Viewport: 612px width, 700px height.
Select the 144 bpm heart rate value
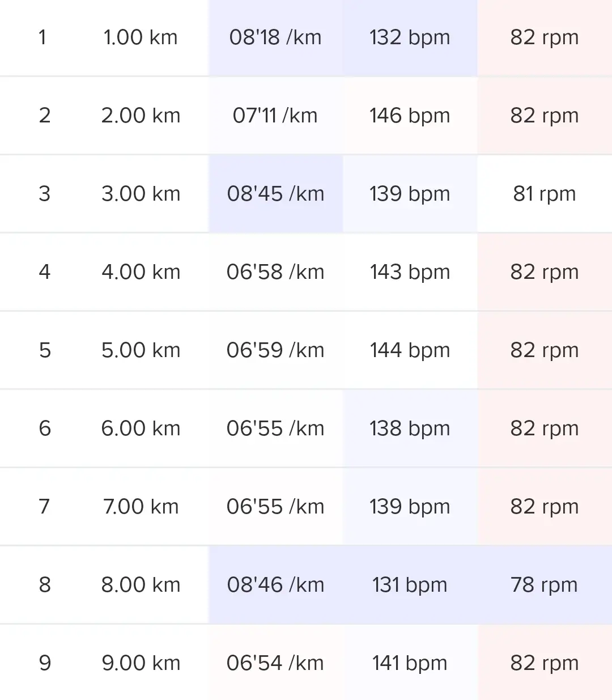[x=410, y=350]
